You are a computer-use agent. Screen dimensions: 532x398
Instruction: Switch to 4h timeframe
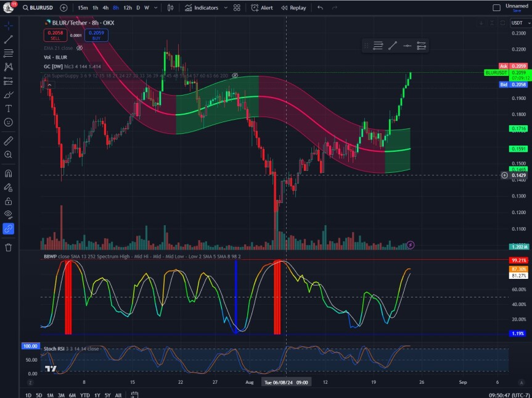[x=105, y=8]
